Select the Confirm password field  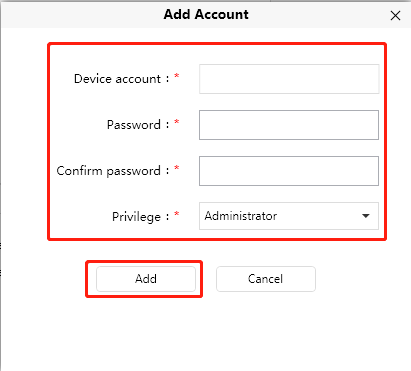[x=289, y=171]
